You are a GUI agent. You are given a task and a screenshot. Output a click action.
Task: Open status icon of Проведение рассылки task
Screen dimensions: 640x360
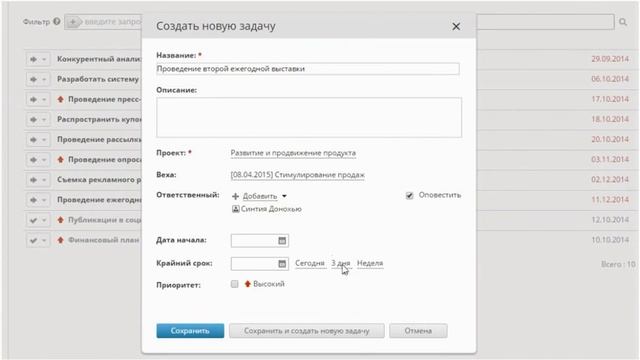[33, 140]
